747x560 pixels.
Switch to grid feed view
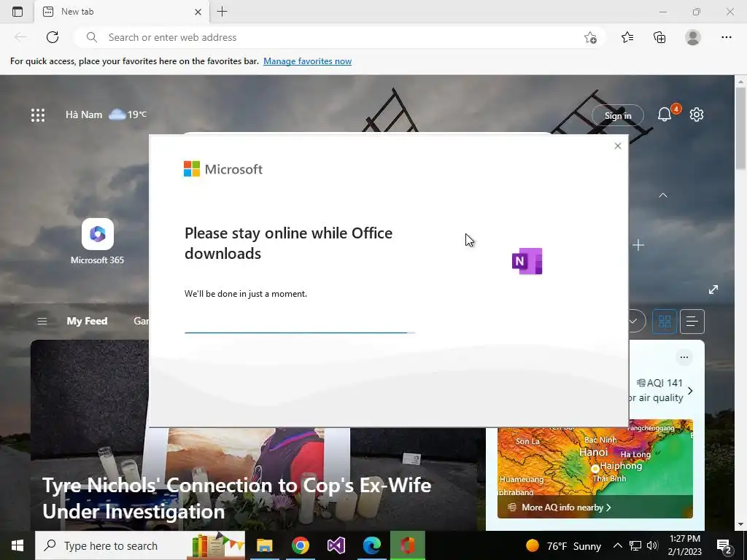click(665, 322)
